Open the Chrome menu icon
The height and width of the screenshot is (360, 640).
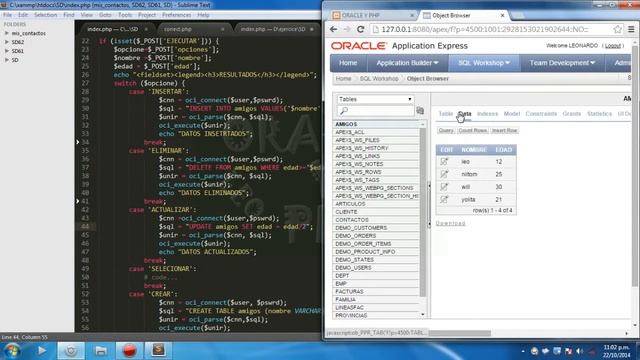pos(631,29)
